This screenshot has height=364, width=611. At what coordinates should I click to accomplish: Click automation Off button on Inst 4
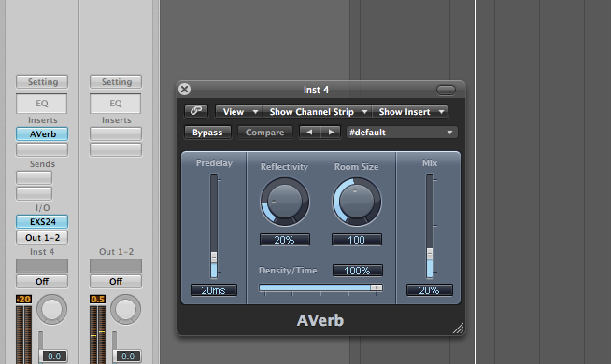click(x=42, y=281)
